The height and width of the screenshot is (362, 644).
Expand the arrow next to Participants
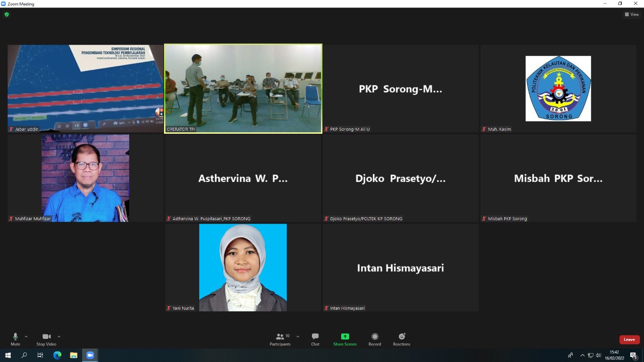click(x=298, y=337)
